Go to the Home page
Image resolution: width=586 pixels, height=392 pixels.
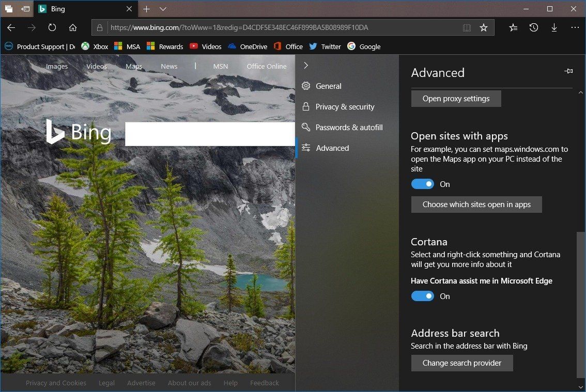click(x=73, y=27)
